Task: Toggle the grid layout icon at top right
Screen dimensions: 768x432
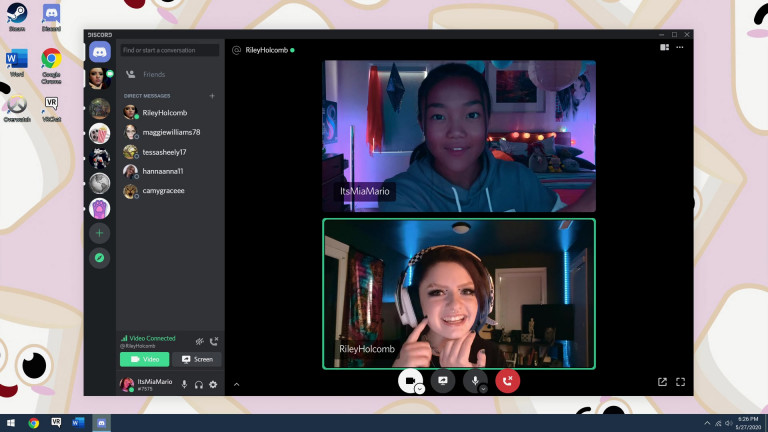Action: click(x=665, y=48)
